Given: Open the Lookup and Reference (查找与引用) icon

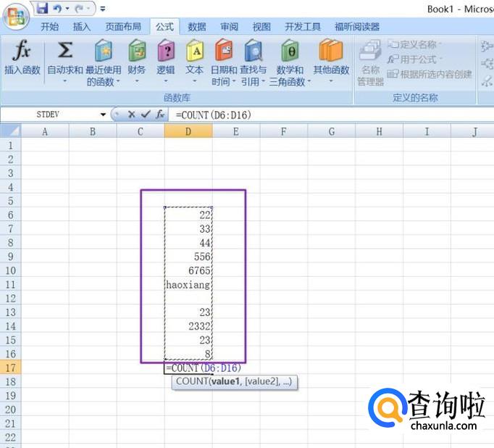Looking at the screenshot, I should [x=254, y=52].
